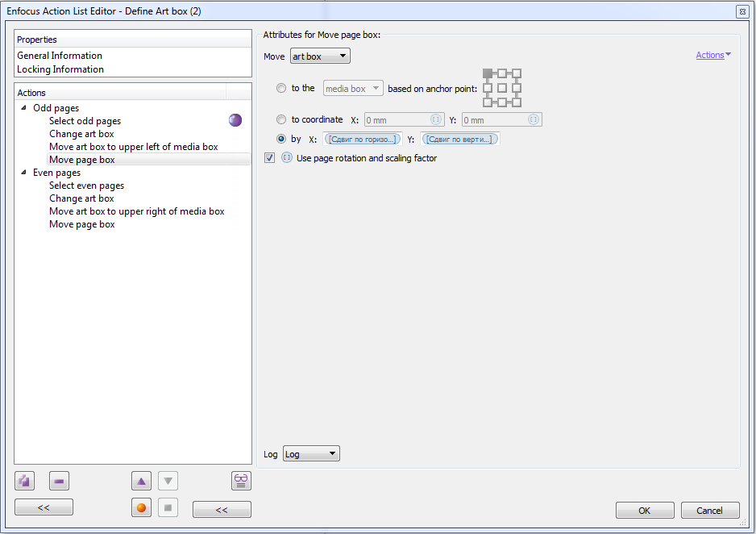This screenshot has width=756, height=534.
Task: Select top-center anchor point square
Action: [502, 73]
